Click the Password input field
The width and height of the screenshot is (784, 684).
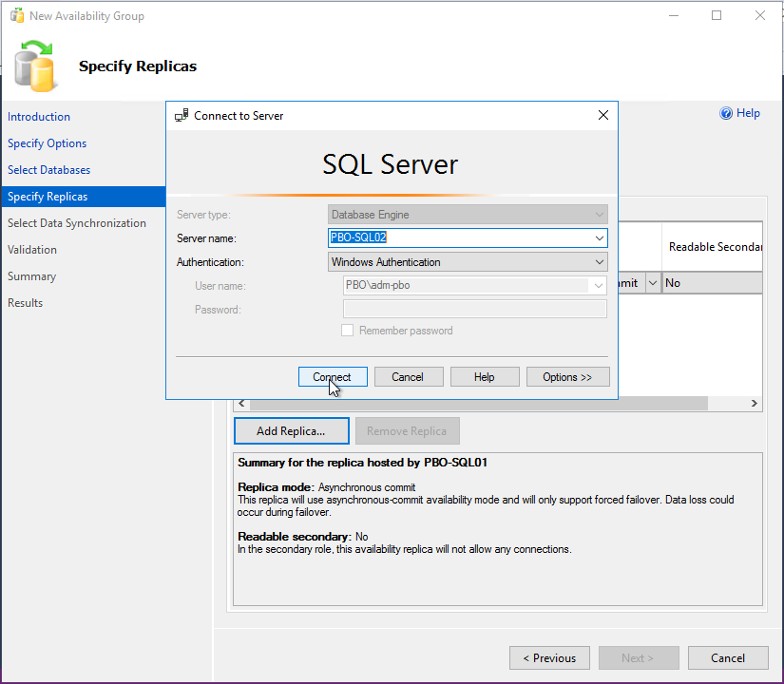point(474,309)
